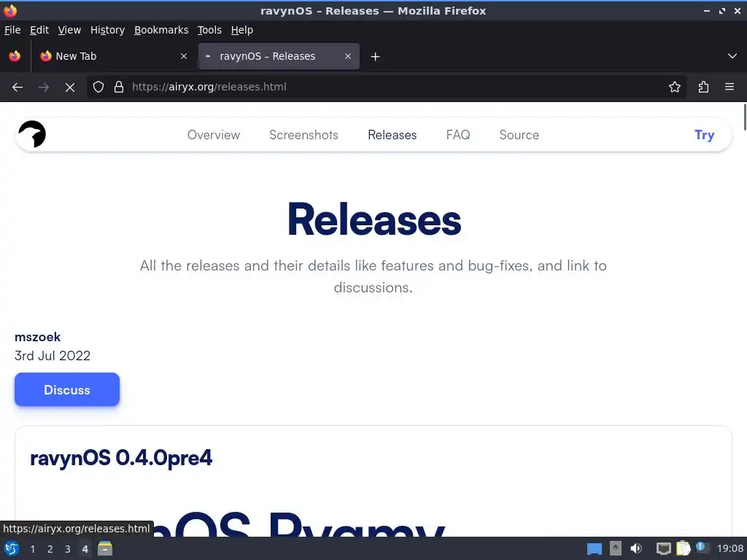Switch to the New Tab tab
747x560 pixels.
(x=114, y=56)
